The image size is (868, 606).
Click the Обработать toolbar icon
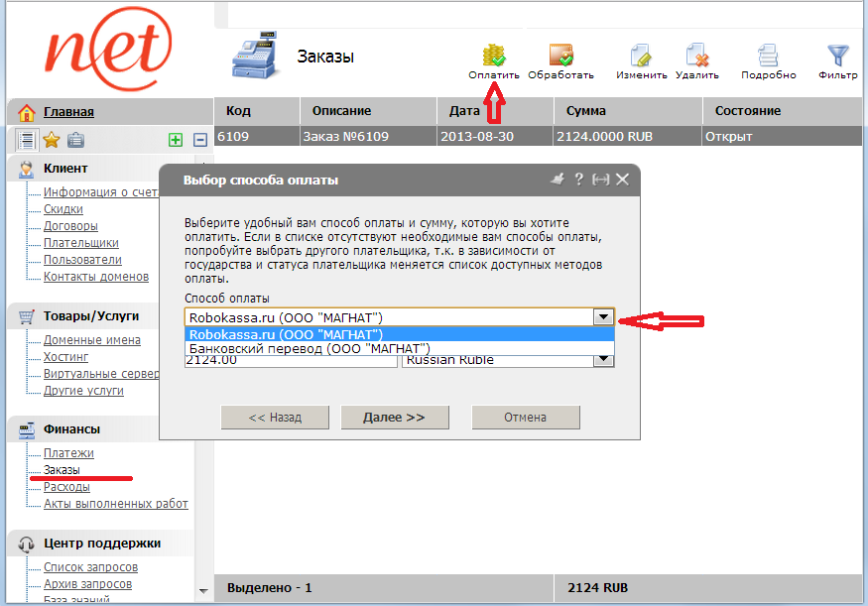click(x=560, y=57)
